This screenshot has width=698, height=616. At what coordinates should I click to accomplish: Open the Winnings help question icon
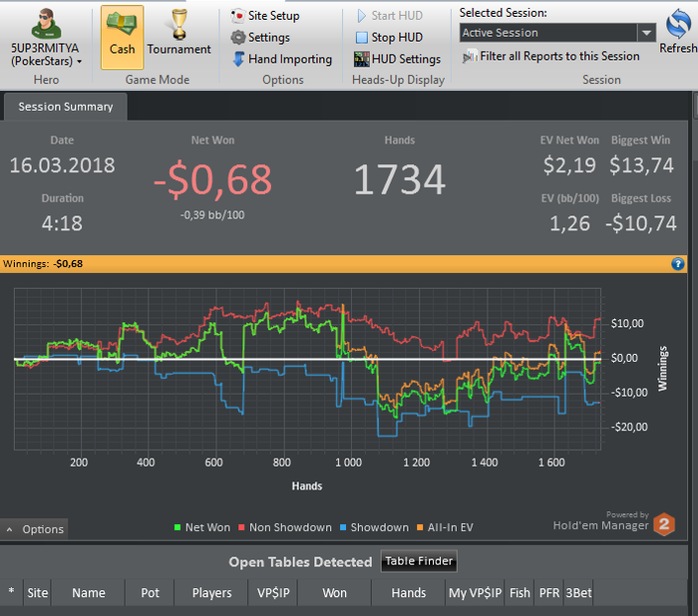pyautogui.click(x=677, y=264)
